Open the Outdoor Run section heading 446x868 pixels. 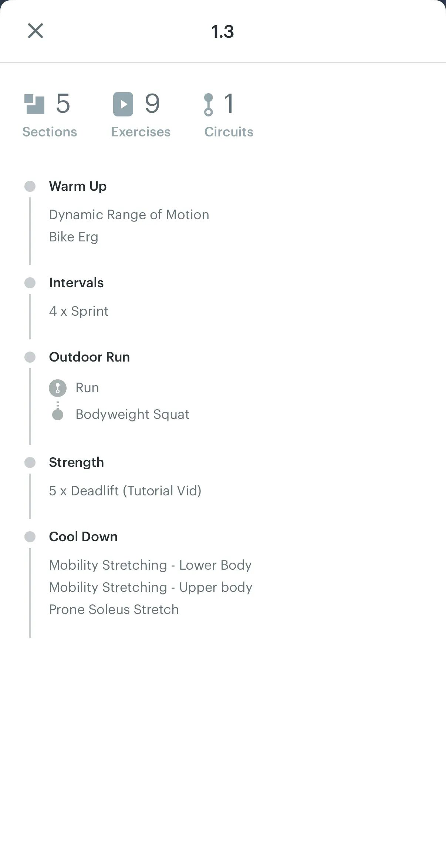(x=89, y=357)
